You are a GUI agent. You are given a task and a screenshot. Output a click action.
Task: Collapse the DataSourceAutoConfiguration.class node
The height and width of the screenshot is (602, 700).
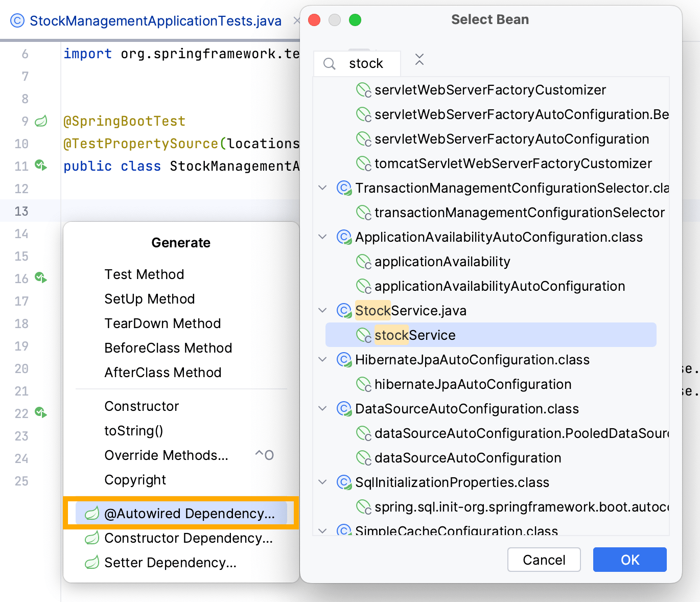pyautogui.click(x=322, y=408)
